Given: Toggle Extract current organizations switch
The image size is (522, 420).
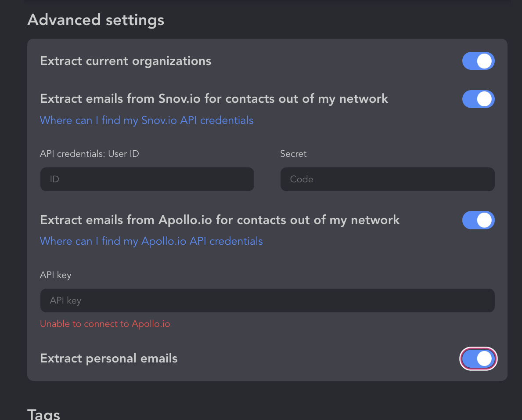Looking at the screenshot, I should click(x=478, y=61).
